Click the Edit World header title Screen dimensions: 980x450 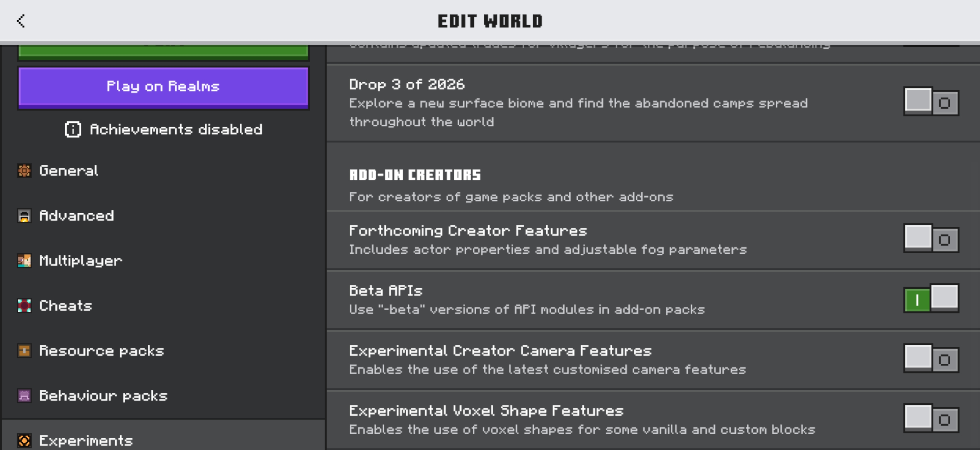click(x=490, y=21)
